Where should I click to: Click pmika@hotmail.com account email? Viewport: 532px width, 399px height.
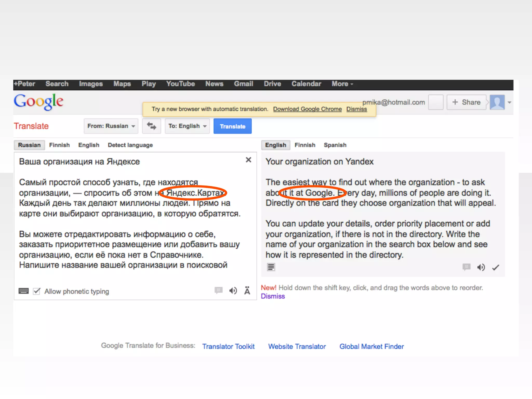[394, 102]
